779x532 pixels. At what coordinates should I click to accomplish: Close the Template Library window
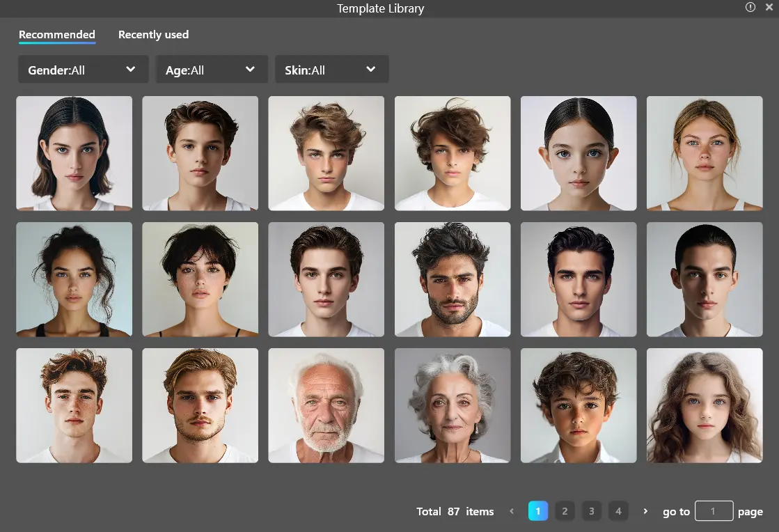[769, 7]
